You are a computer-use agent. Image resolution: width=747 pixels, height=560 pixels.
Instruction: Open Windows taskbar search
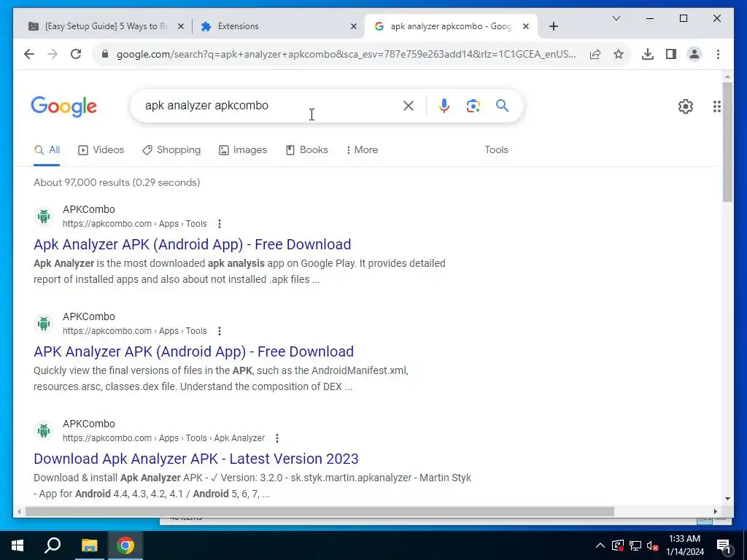tap(53, 545)
